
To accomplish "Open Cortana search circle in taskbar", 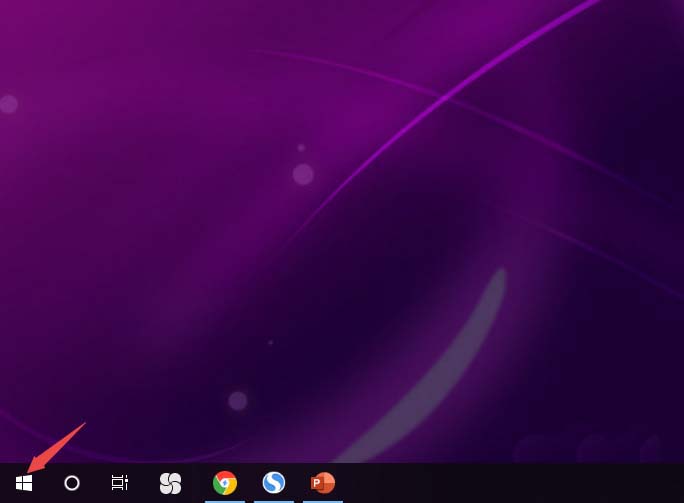I will point(72,483).
